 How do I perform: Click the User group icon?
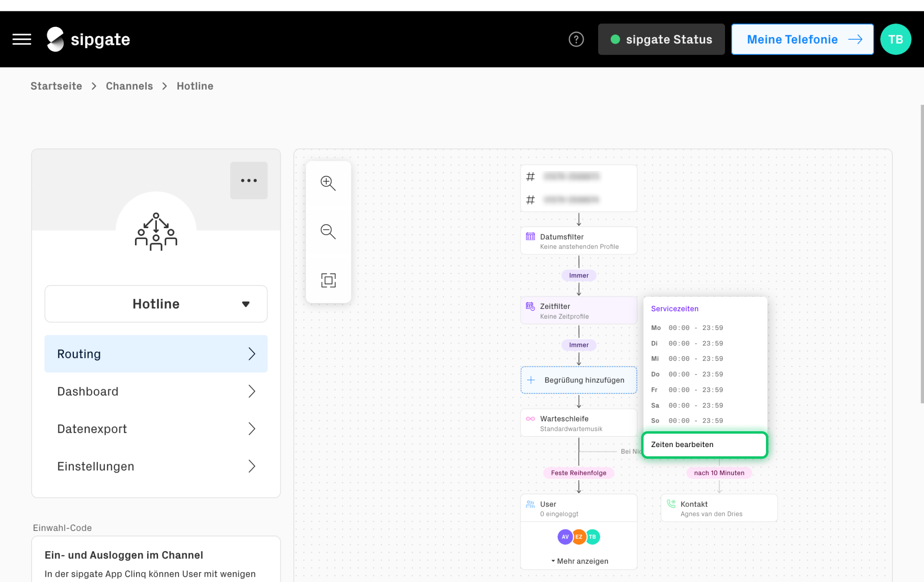click(x=530, y=504)
